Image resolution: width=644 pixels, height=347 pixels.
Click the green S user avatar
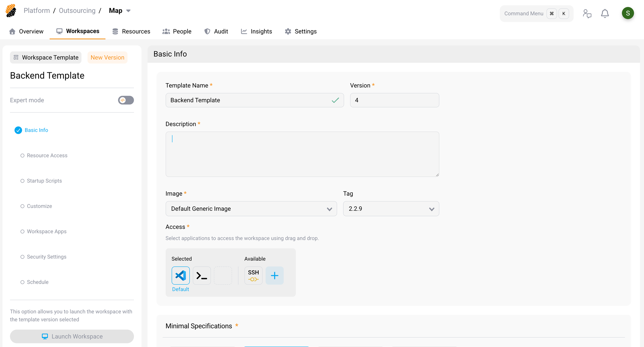pyautogui.click(x=628, y=13)
